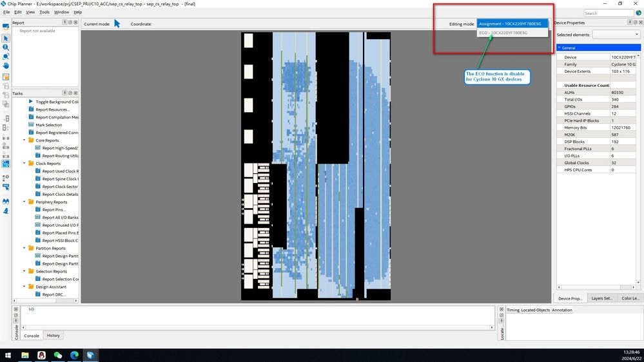Click Mark Selection task
The width and height of the screenshot is (644, 362).
(x=45, y=125)
